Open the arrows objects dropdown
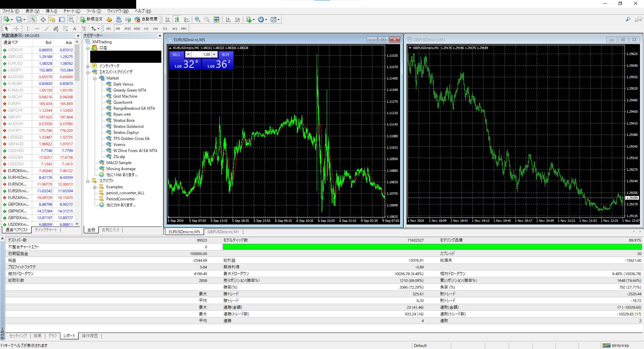 click(95, 29)
